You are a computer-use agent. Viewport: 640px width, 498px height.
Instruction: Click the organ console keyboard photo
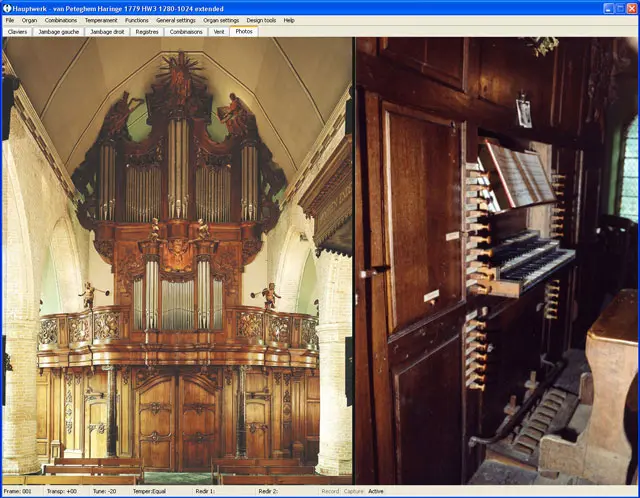[x=497, y=260]
